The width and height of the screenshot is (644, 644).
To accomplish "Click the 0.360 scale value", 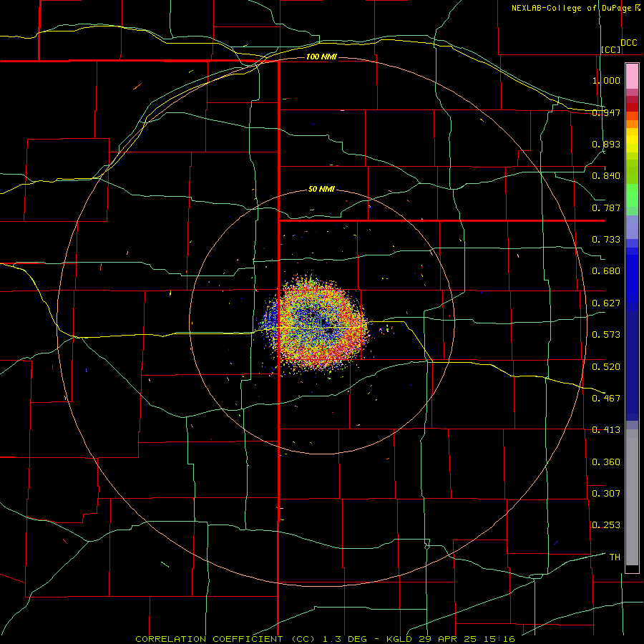I will point(606,462).
